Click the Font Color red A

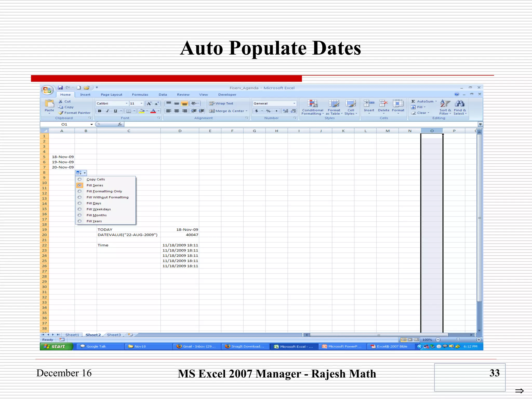click(153, 111)
